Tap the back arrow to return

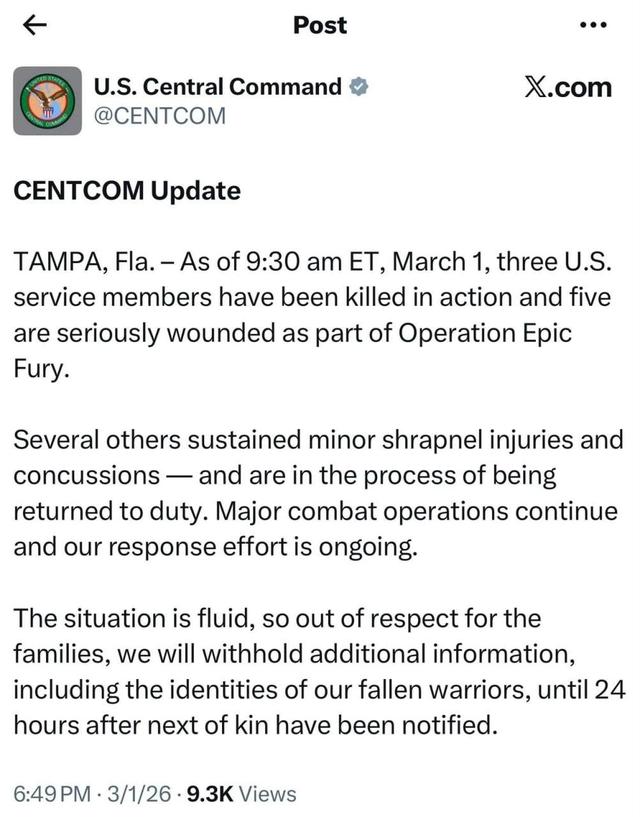point(35,25)
